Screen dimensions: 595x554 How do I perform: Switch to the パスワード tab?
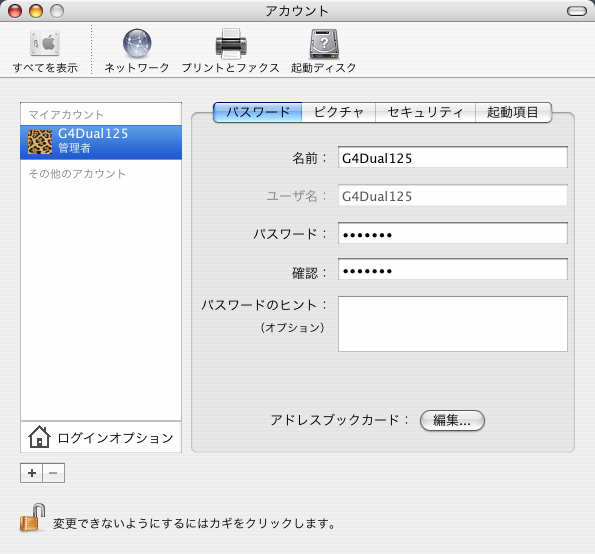pos(258,112)
